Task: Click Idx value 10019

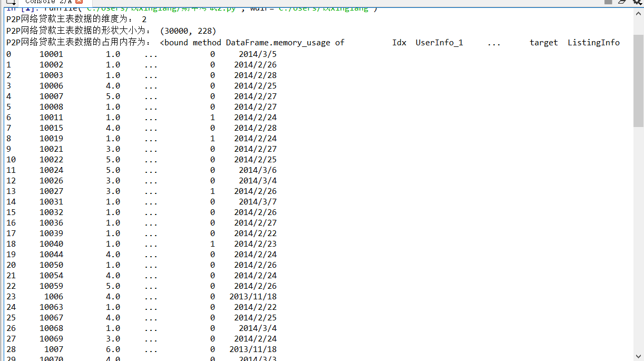Action: point(51,138)
